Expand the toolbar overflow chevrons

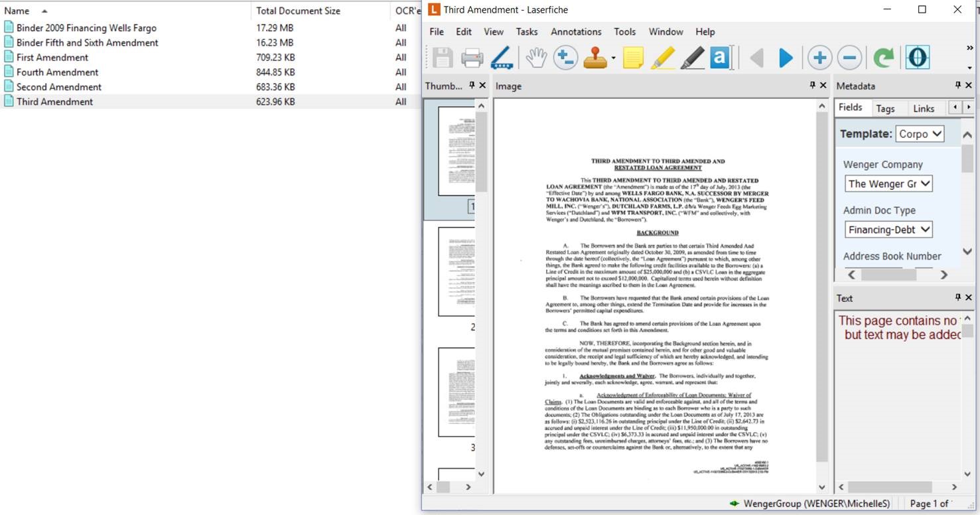(969, 48)
